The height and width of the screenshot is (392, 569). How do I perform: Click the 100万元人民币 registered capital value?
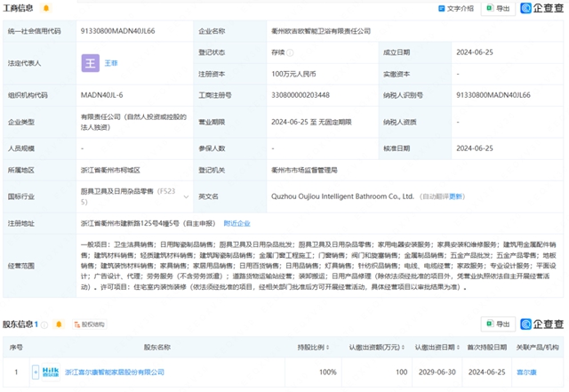(x=293, y=74)
